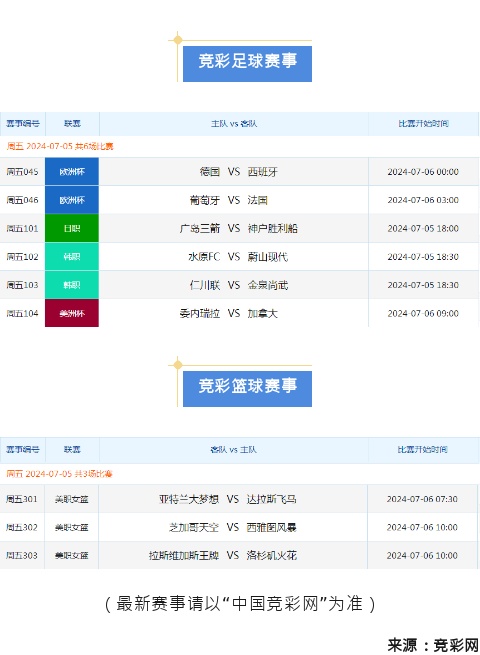The image size is (480, 655).
Task: Click the 10:00 start time in row 周五303
Action: [x=422, y=555]
